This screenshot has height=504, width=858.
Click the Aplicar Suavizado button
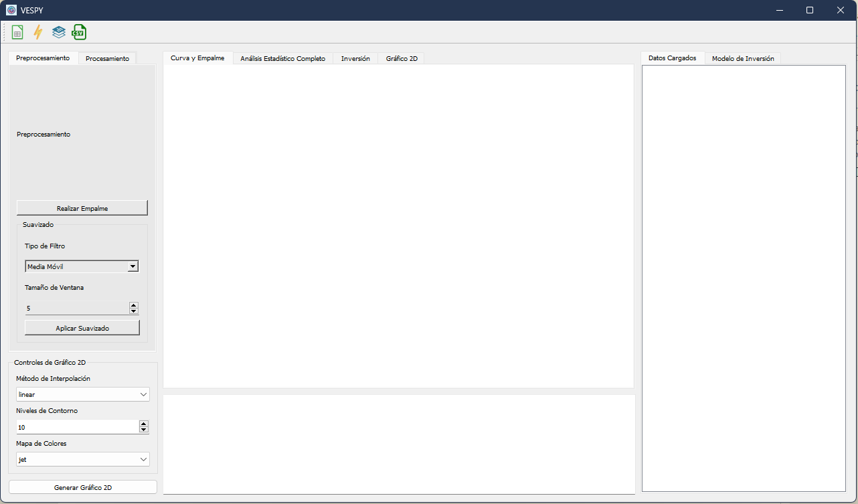tap(82, 328)
